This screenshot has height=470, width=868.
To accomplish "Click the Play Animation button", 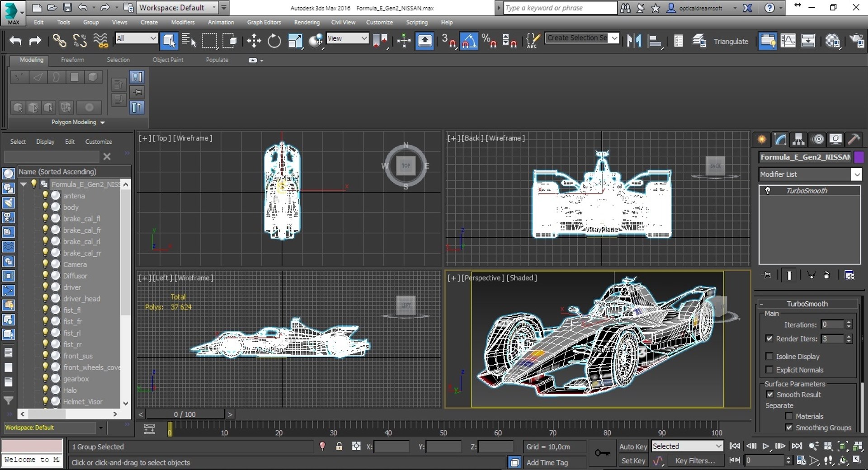I will (x=766, y=446).
